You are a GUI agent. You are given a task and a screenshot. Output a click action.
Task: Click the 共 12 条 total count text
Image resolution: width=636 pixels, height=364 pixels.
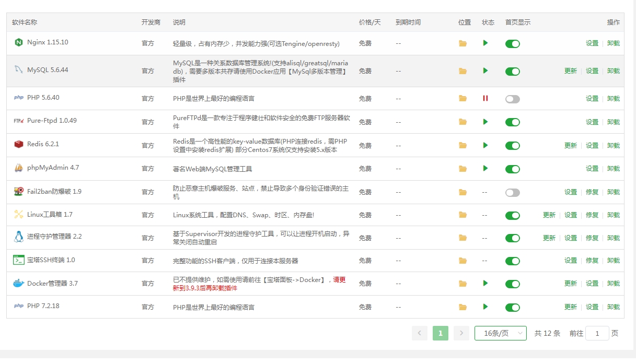tap(547, 333)
